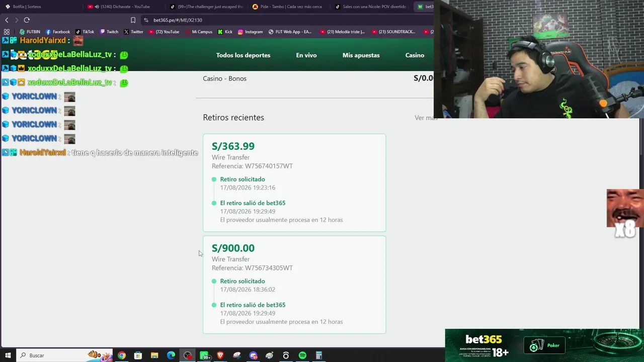Select the S/900.00 withdrawal amount
The height and width of the screenshot is (362, 644).
coord(233,248)
